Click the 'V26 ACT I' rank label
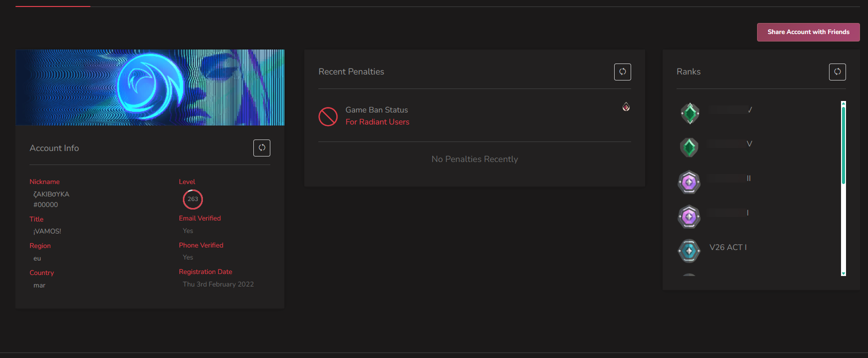 (x=728, y=247)
